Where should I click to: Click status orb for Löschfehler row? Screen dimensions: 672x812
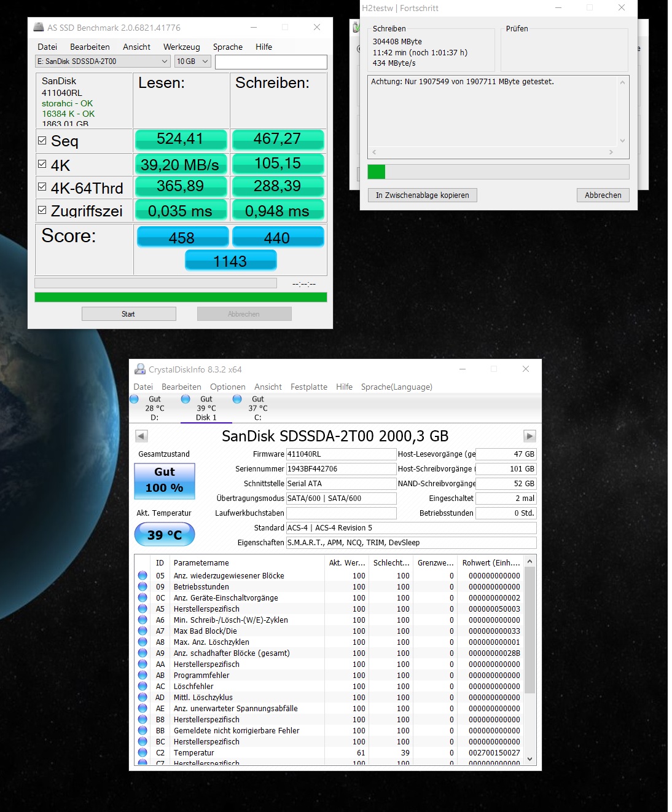point(143,686)
